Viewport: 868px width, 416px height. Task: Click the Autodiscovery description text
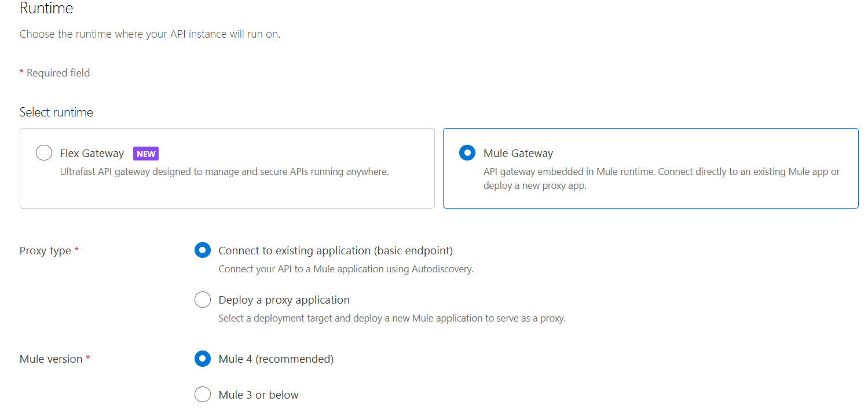click(345, 268)
